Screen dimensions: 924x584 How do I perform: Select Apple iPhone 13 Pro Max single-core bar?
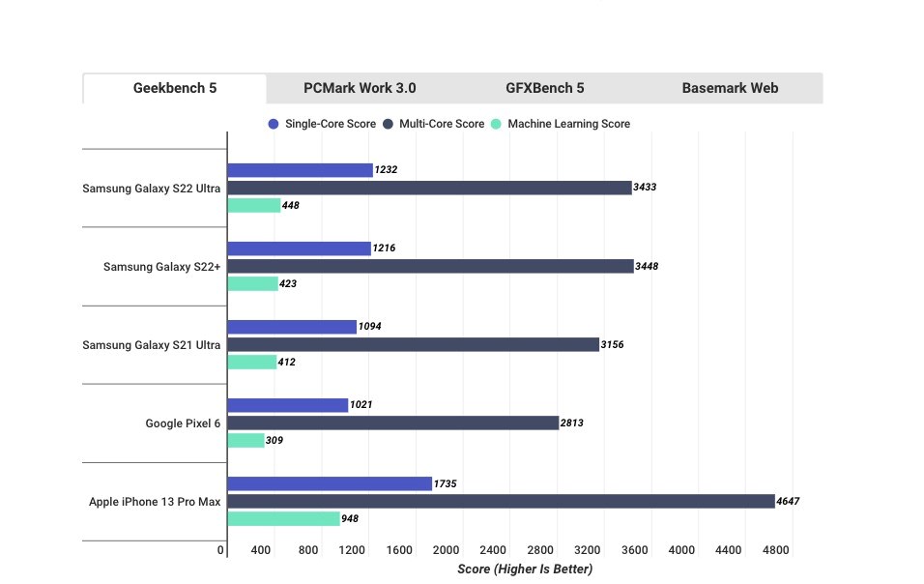(x=330, y=483)
